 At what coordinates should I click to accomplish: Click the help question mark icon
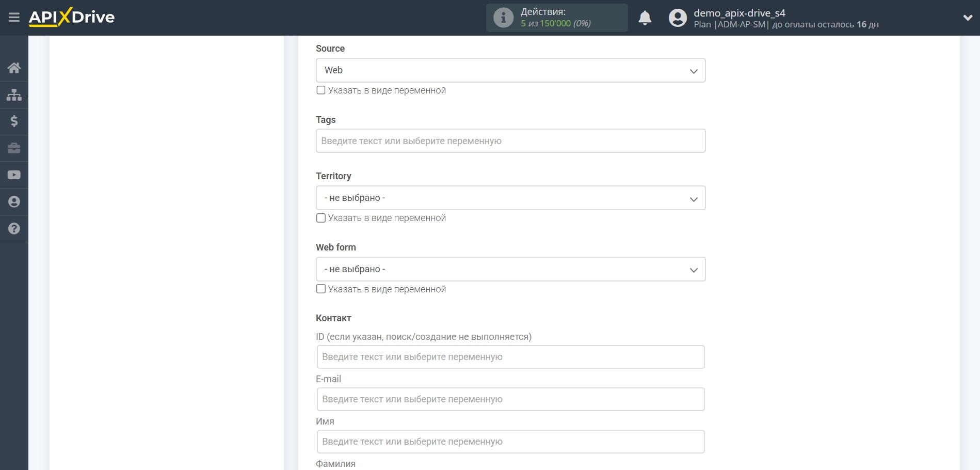pos(14,229)
